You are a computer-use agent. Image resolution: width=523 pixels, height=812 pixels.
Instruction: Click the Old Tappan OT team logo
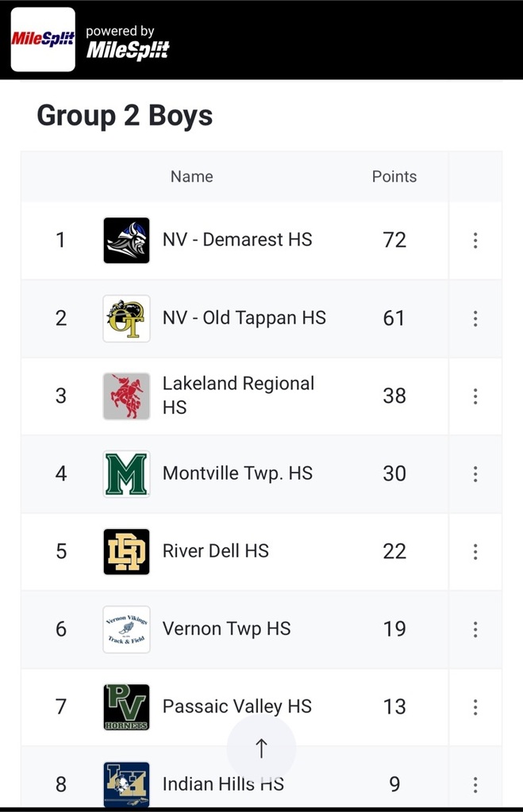126,319
